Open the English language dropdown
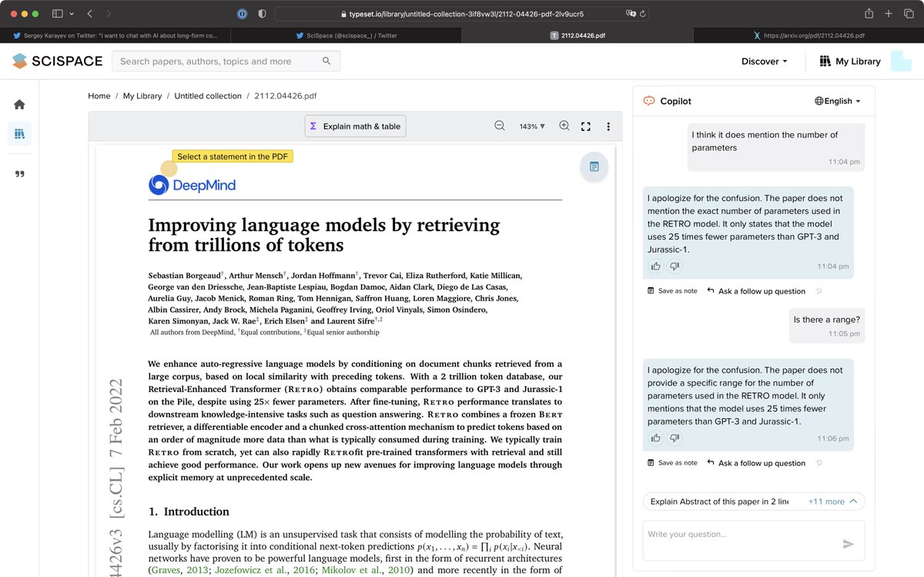The width and height of the screenshot is (924, 577). tap(838, 101)
